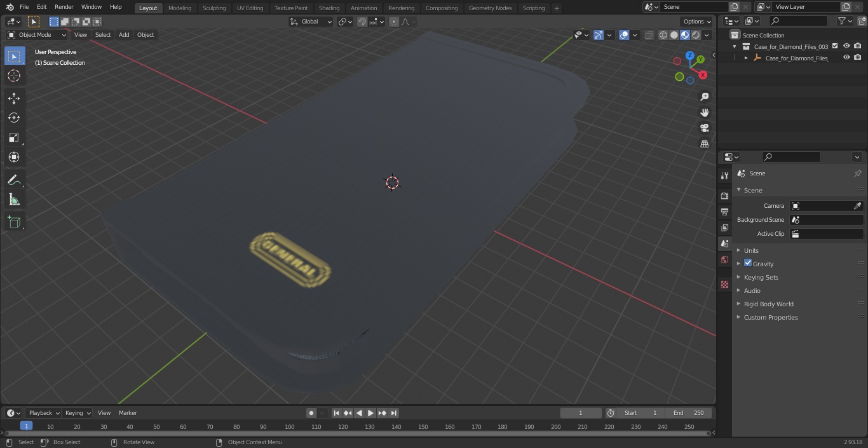Switch to the Sculpting workspace tab
Viewport: 868px width, 448px height.
point(214,8)
